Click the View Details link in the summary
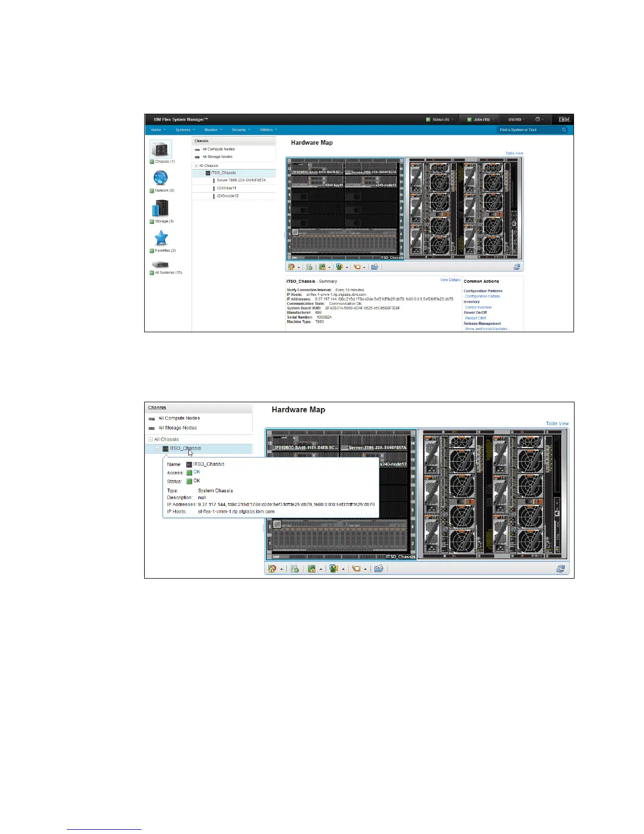The height and width of the screenshot is (834, 644). [450, 280]
